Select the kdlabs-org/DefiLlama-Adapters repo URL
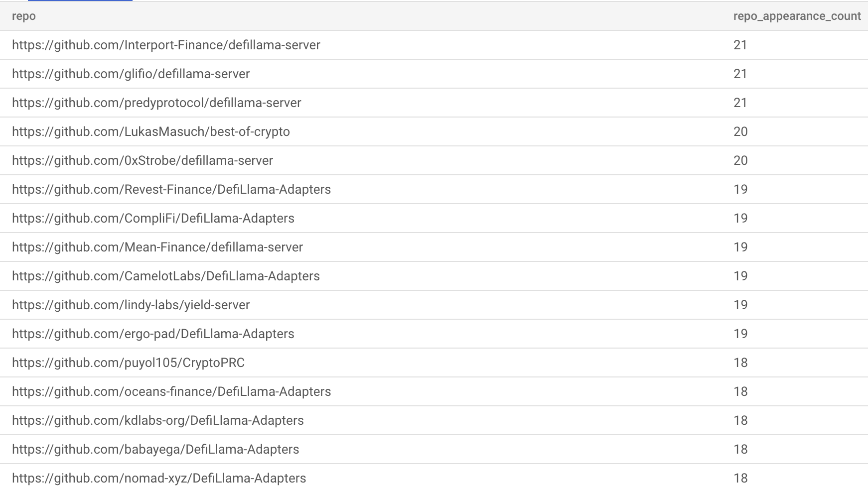Viewport: 868px width, 488px height. [157, 421]
